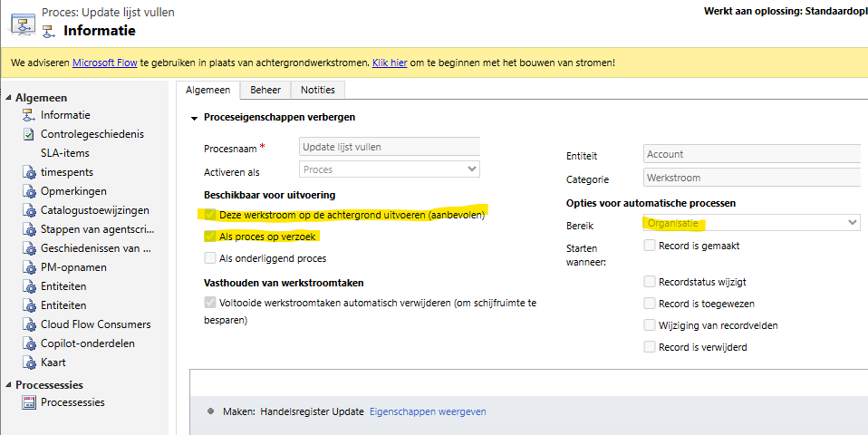Viewport: 868px width, 435px height.
Task: Click the Processessies icon
Action: coord(27,402)
